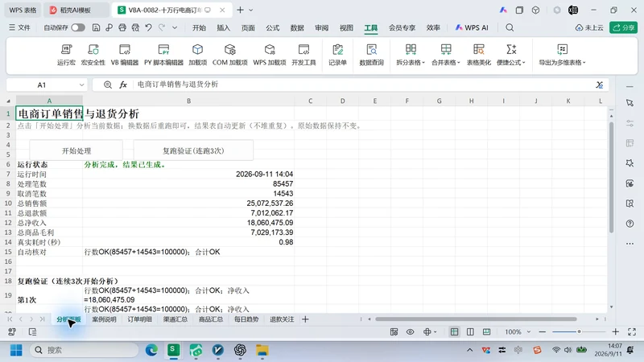
Task: Click the zoom slider handle
Action: coord(579,331)
